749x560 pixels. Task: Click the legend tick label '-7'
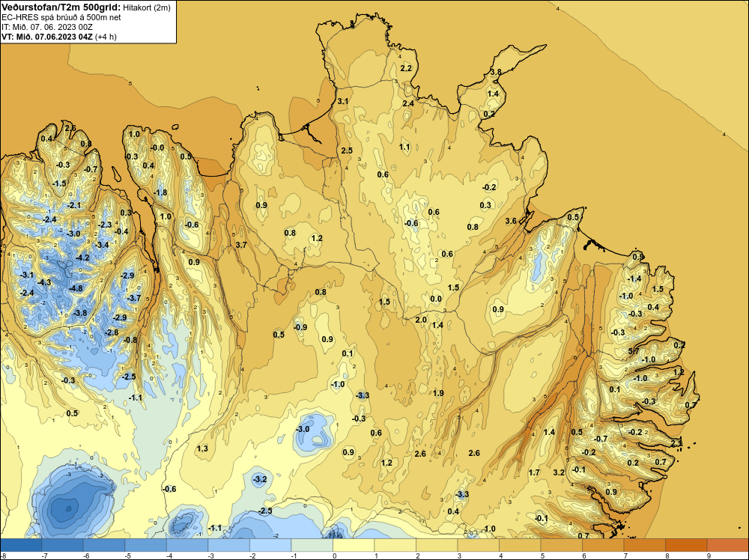point(44,556)
